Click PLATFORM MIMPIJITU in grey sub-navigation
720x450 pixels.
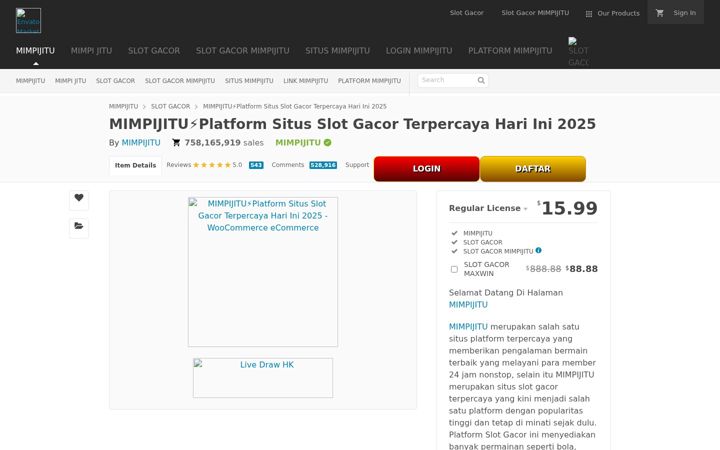369,81
